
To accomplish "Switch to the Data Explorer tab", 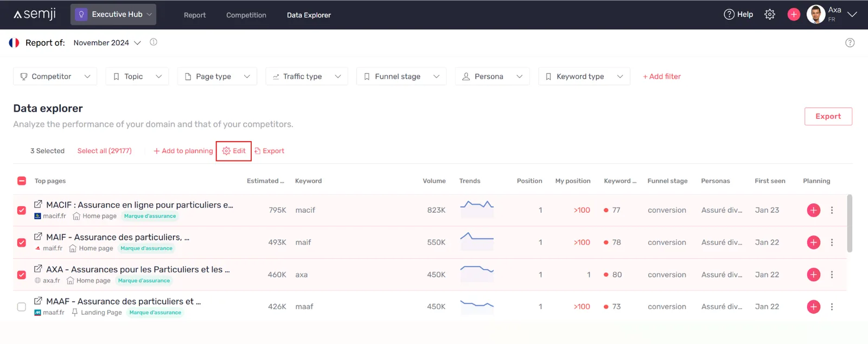I will (309, 15).
